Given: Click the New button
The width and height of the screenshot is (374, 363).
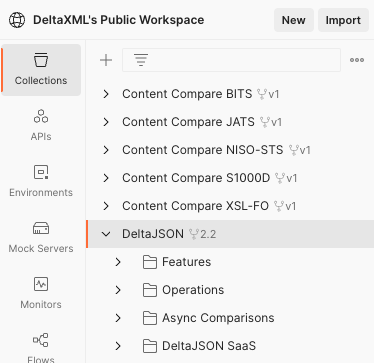Looking at the screenshot, I should [x=294, y=20].
